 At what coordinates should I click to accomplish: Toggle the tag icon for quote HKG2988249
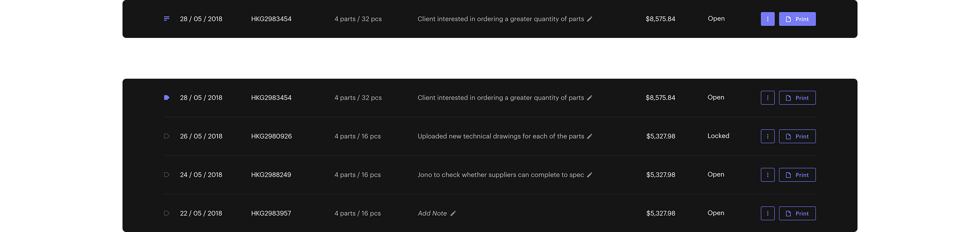point(167,175)
